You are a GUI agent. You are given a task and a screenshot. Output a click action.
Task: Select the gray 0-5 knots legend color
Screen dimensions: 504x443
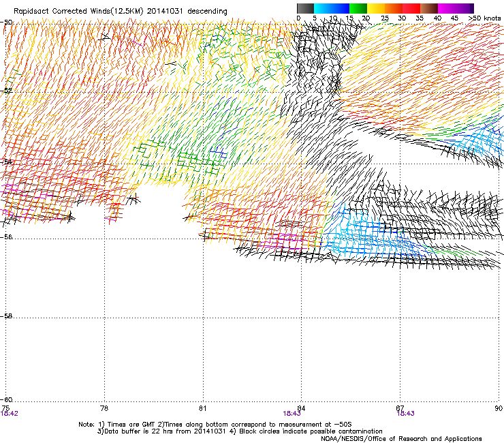[x=305, y=8]
